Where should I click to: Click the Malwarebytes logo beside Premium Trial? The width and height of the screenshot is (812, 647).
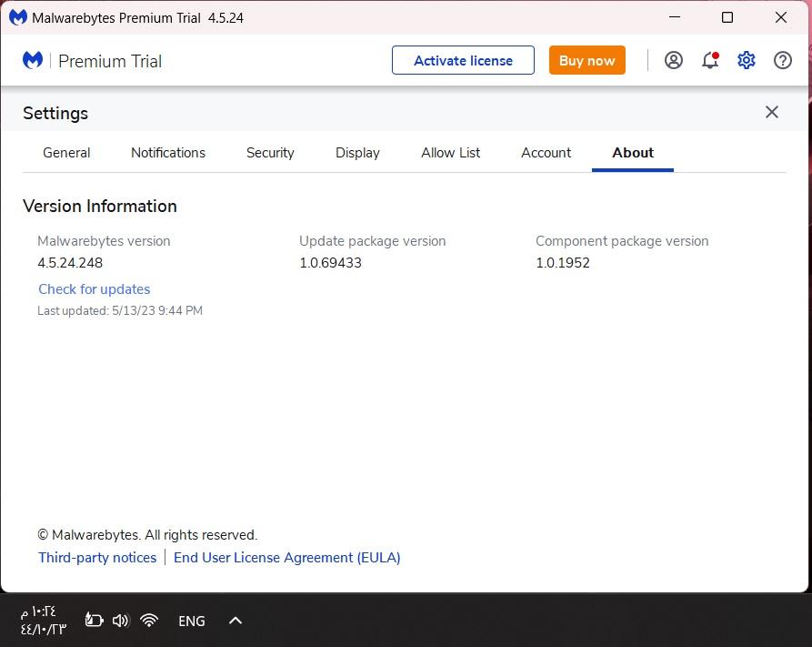33,61
